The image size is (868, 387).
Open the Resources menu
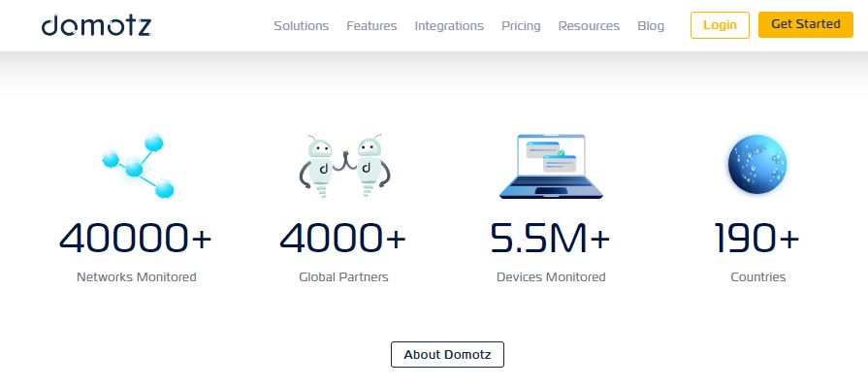(589, 26)
